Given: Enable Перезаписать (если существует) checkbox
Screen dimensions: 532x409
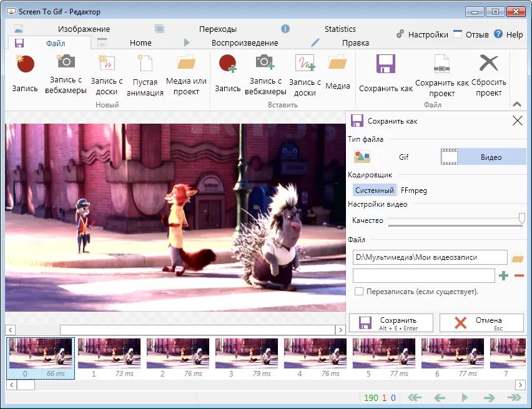Looking at the screenshot, I should pos(358,291).
